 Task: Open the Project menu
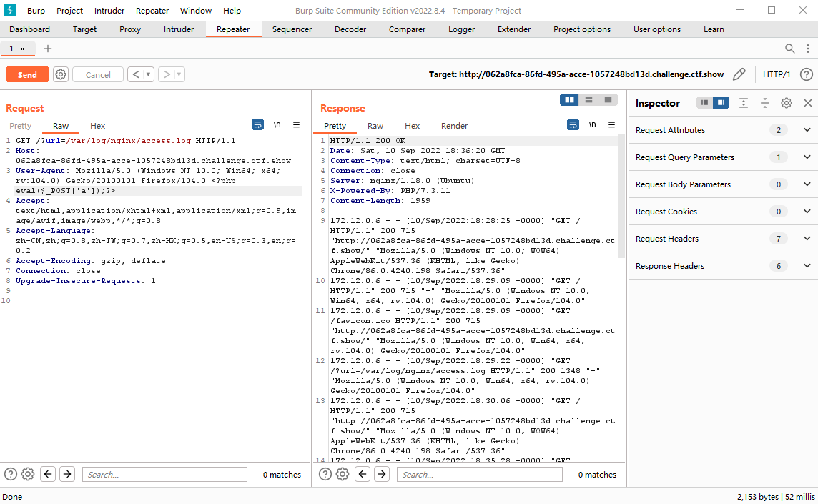(x=70, y=11)
